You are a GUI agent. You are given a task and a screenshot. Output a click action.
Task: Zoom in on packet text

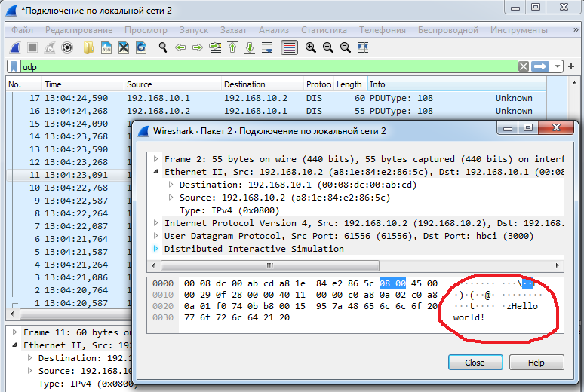point(310,47)
